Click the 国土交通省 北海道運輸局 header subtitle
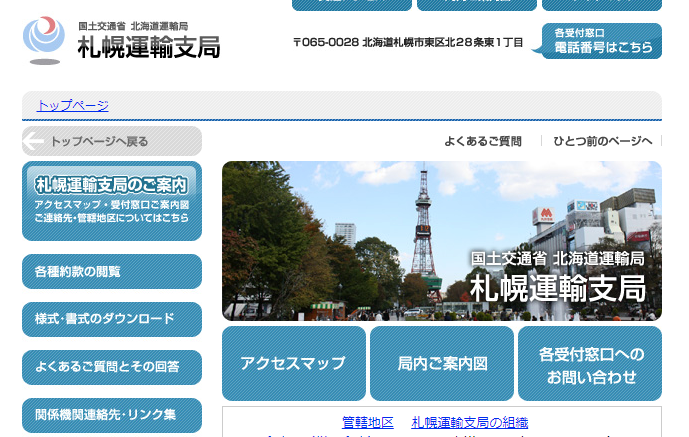Image resolution: width=689 pixels, height=437 pixels. pyautogui.click(x=133, y=26)
